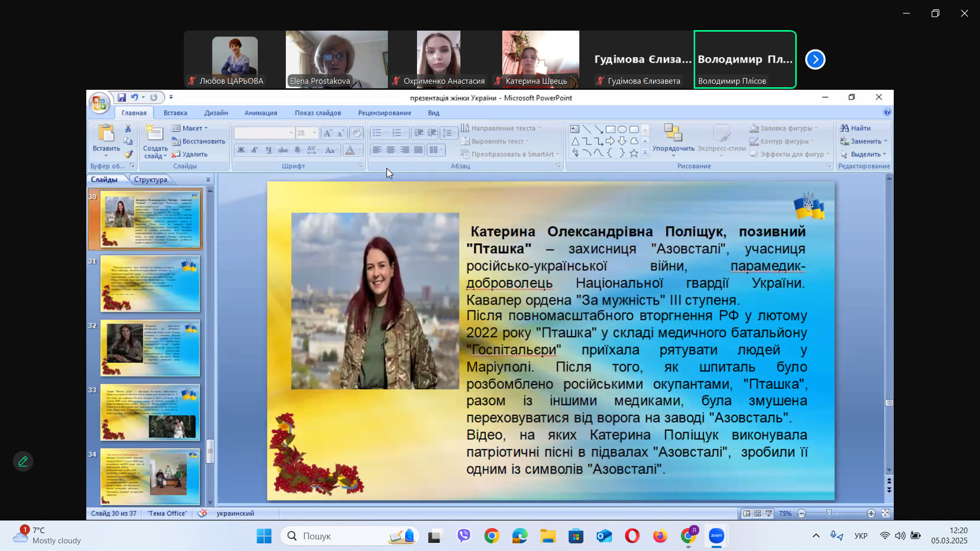Toggle bold formatting (Ж)
980x551 pixels.
(x=241, y=150)
